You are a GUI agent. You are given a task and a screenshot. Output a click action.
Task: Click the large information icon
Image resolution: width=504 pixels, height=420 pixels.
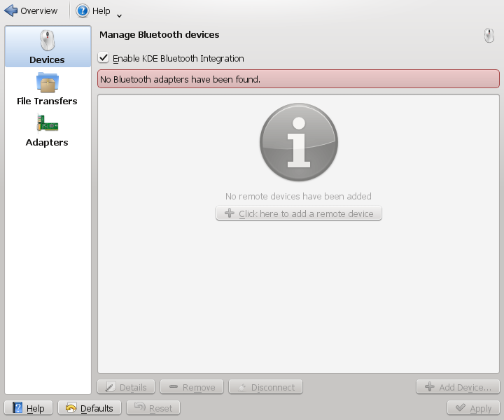(299, 141)
